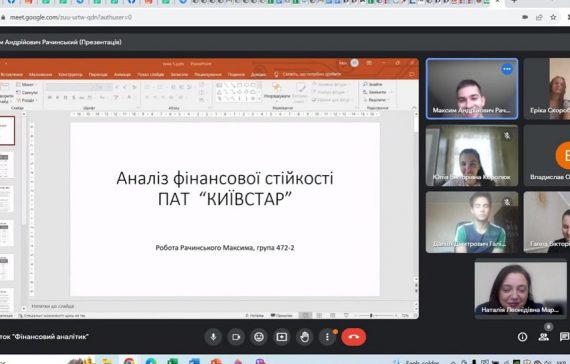Click the camera indicator icon in address bar
570x364 pixels.
coord(525,17)
